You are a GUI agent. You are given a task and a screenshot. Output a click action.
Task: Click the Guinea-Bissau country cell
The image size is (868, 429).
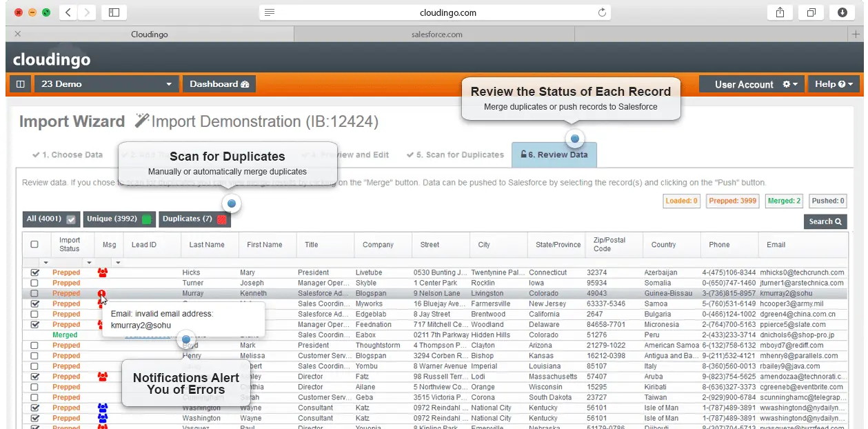point(668,293)
